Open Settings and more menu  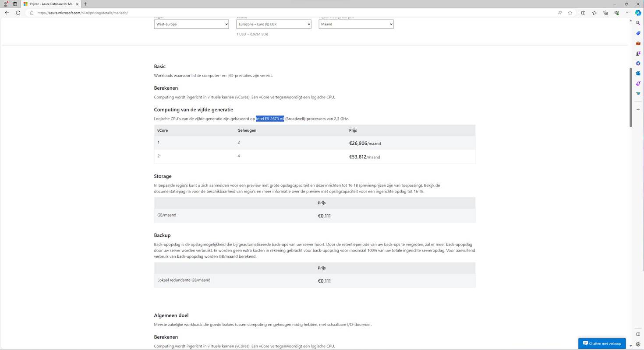[627, 13]
